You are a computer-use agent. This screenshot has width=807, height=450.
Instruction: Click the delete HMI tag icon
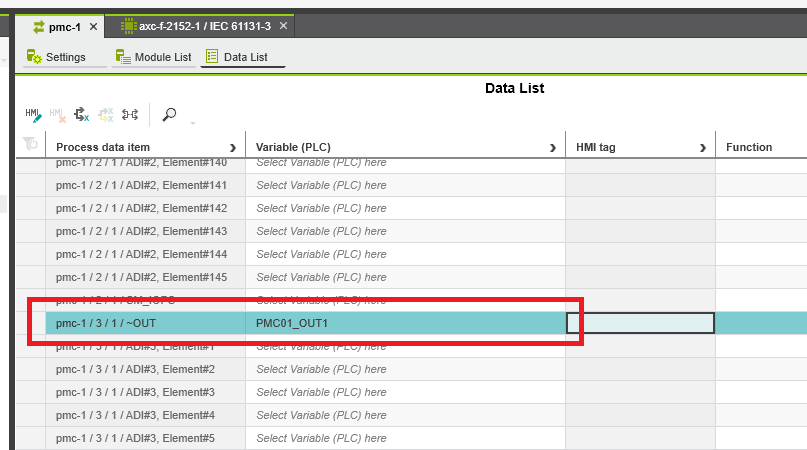pyautogui.click(x=57, y=115)
